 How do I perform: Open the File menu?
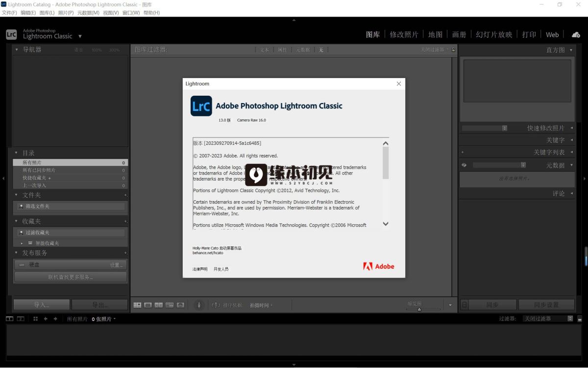[9, 13]
